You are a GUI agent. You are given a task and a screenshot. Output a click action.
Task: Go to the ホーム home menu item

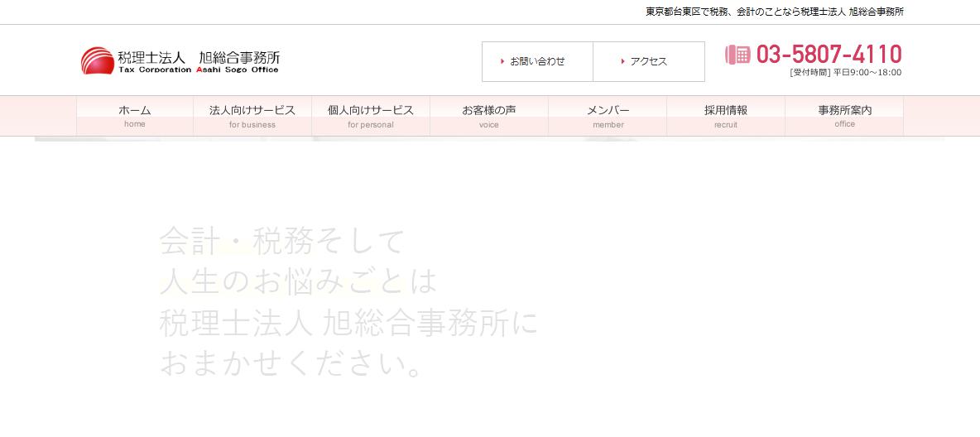pyautogui.click(x=135, y=116)
